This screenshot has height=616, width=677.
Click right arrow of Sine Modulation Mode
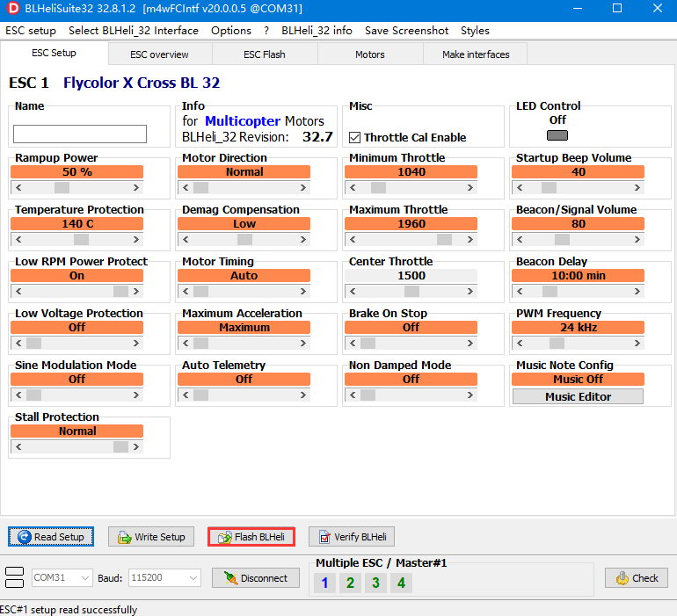coord(136,395)
